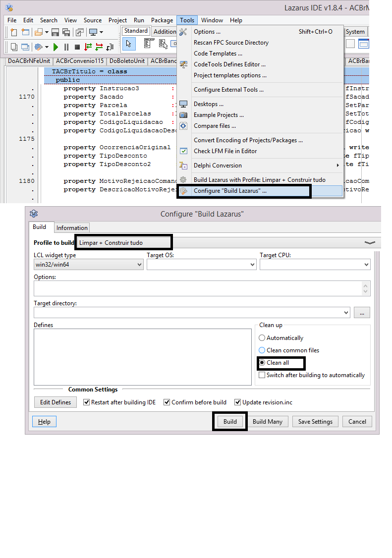
Task: Click the Defines list box
Action: click(142, 357)
